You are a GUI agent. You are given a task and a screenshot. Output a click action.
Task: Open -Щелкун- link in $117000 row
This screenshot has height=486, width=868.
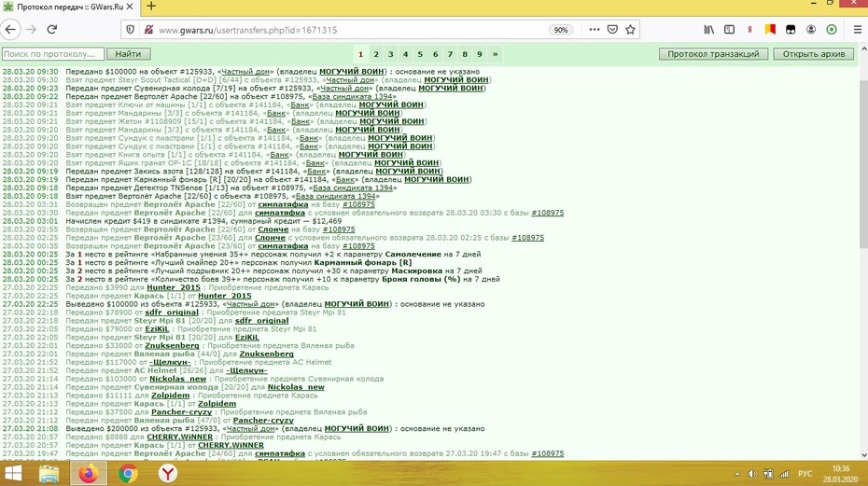pyautogui.click(x=170, y=362)
